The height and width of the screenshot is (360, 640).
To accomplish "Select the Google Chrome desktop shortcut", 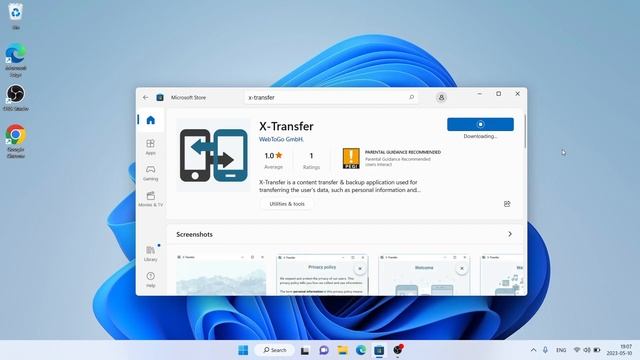I will click(x=16, y=141).
